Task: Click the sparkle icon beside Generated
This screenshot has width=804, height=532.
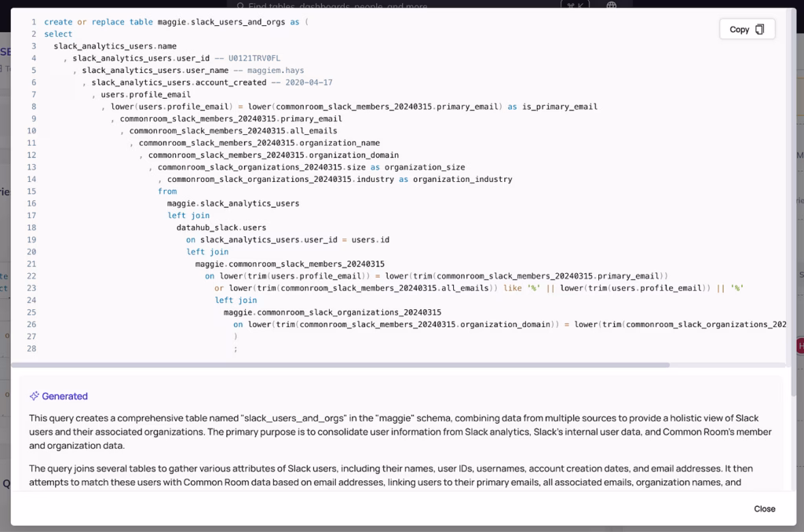Action: 34,396
